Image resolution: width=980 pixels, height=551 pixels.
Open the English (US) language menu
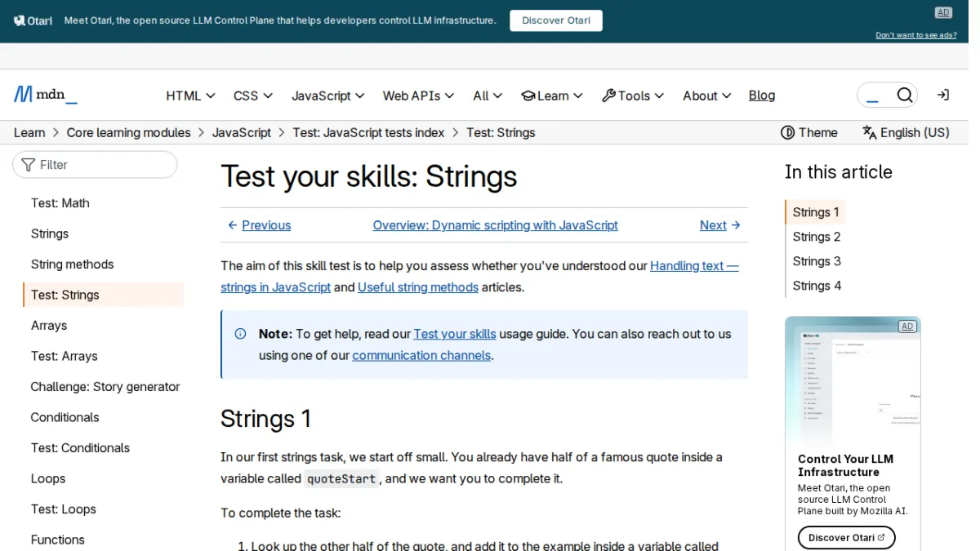pyautogui.click(x=906, y=132)
